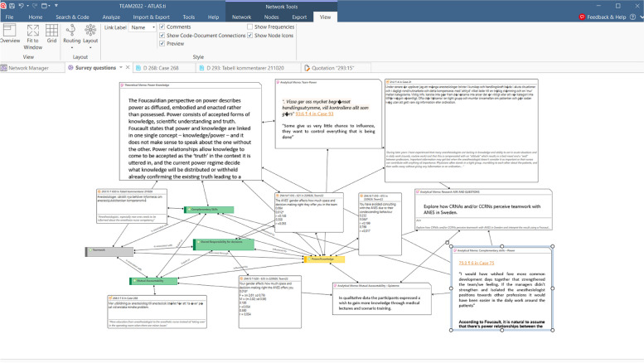Expand the Survey questions tab dropdown arrow
The width and height of the screenshot is (644, 363).
(x=120, y=67)
